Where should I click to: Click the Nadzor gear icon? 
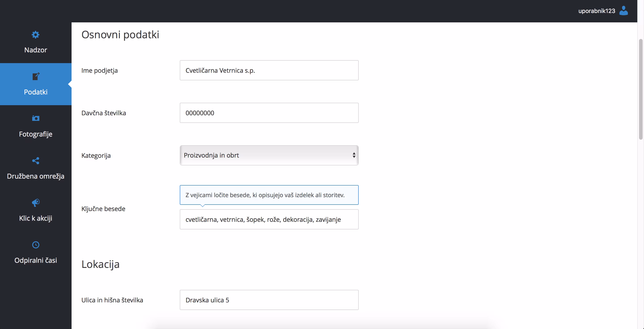pyautogui.click(x=36, y=34)
